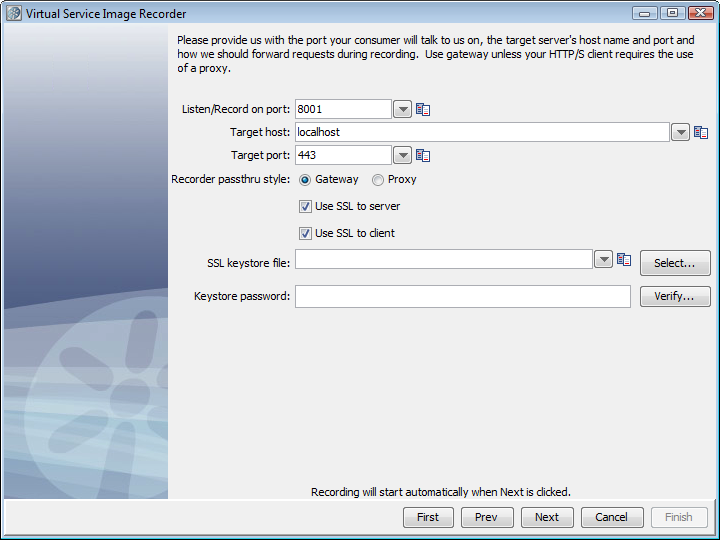Image resolution: width=720 pixels, height=540 pixels.
Task: Click the 'Recording will start automatically' notice text
Action: (441, 492)
